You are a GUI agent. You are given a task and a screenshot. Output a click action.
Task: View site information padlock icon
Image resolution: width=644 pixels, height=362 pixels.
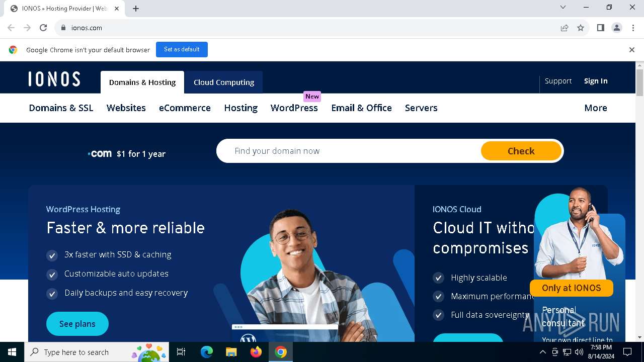[x=63, y=28]
